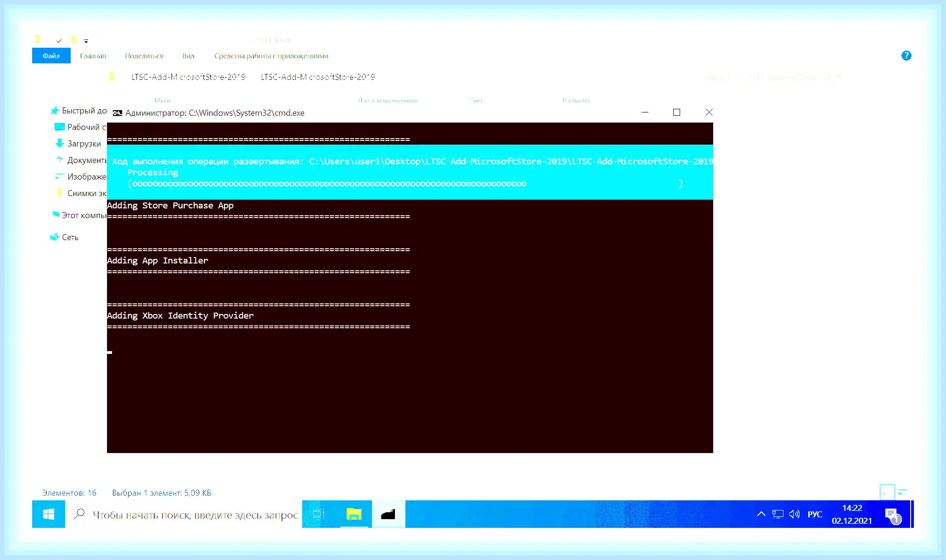Open Изображения in navigation pane
This screenshot has width=946, height=560.
point(80,177)
